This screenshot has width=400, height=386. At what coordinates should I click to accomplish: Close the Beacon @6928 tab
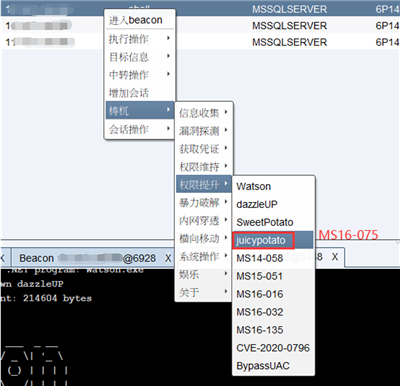168,258
